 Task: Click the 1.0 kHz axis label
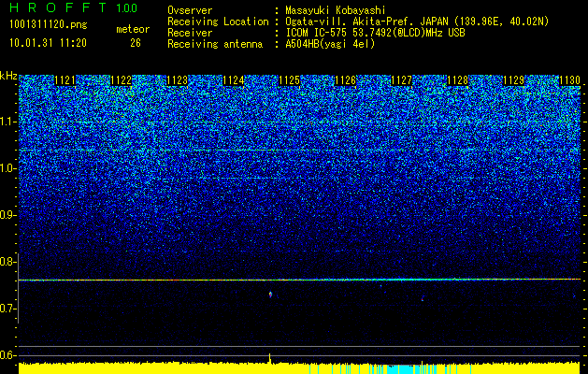[x=7, y=168]
